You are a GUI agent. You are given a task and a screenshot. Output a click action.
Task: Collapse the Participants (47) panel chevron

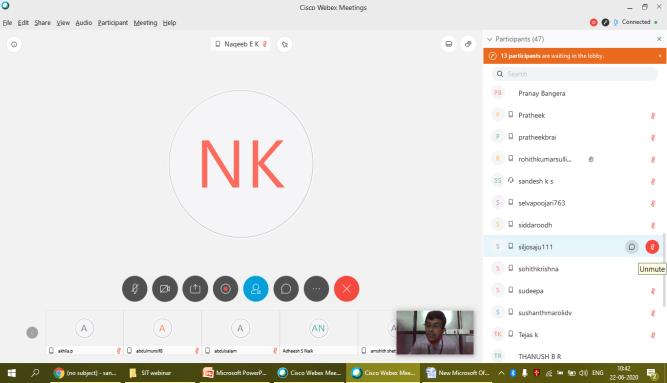coord(490,39)
